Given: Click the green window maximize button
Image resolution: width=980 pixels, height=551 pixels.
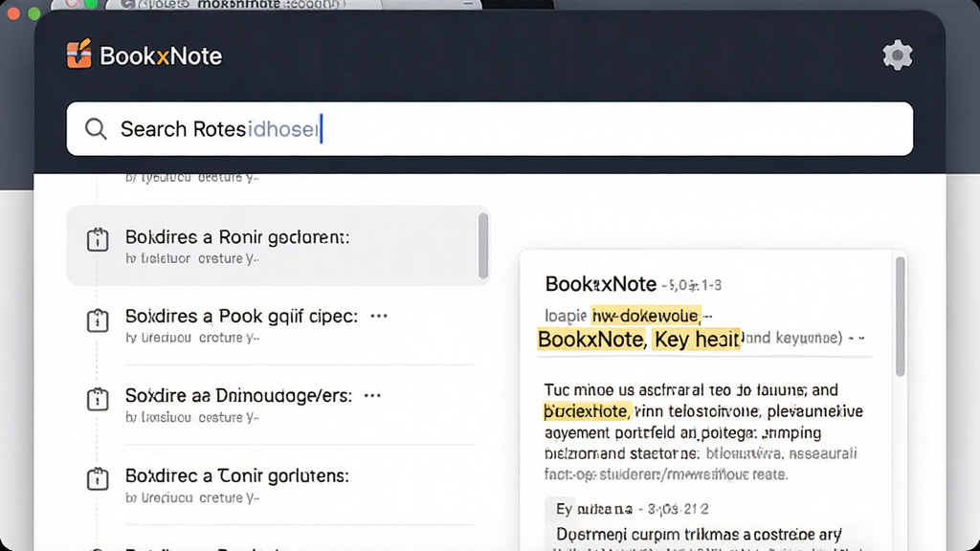Looking at the screenshot, I should pos(33,12).
